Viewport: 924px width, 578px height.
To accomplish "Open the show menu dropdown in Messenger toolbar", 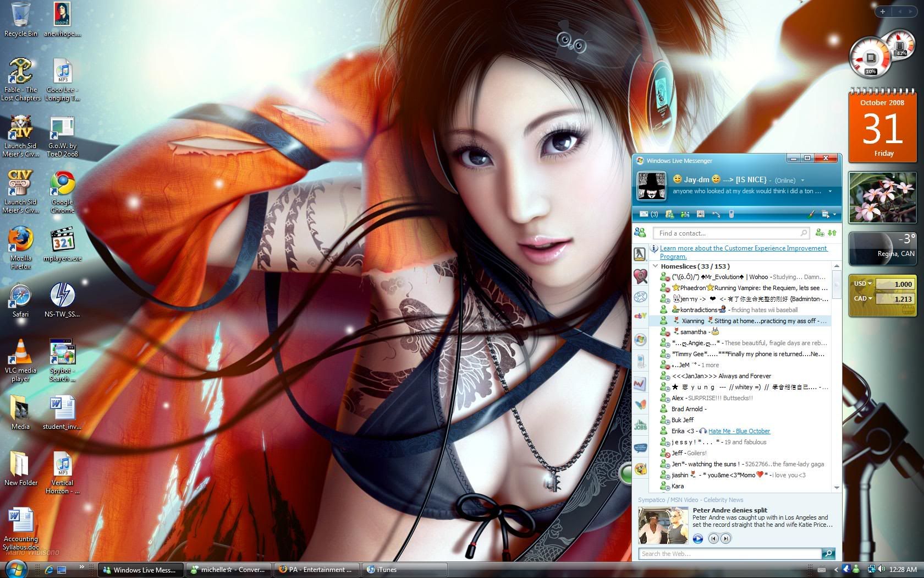I will pos(828,214).
